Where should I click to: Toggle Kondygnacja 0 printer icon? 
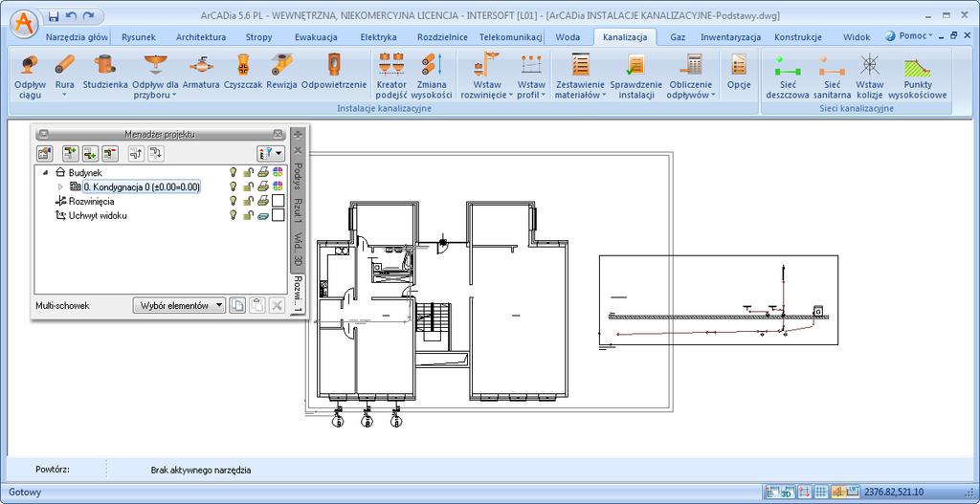tap(264, 186)
